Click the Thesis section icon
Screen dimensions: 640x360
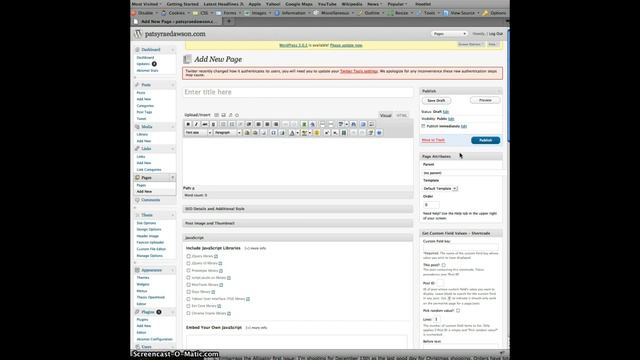[x=138, y=215]
